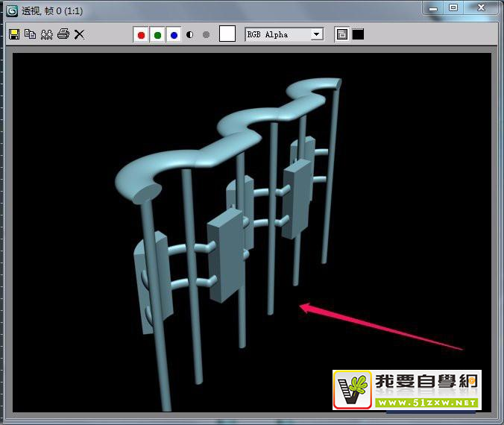Screen dimensions: 504x425
Task: Toggle the green channel display
Action: click(x=157, y=35)
